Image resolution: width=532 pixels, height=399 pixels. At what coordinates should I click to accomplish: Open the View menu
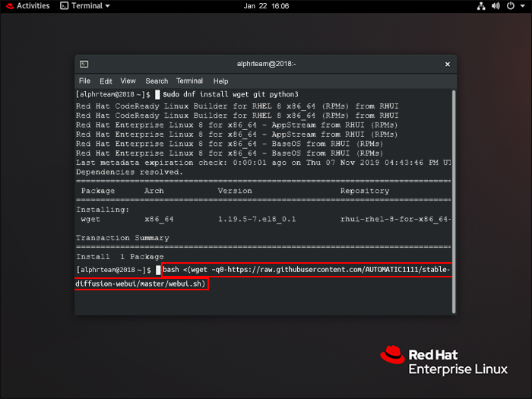pos(128,81)
